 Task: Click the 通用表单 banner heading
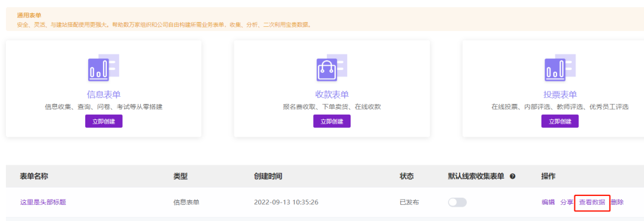(x=29, y=15)
